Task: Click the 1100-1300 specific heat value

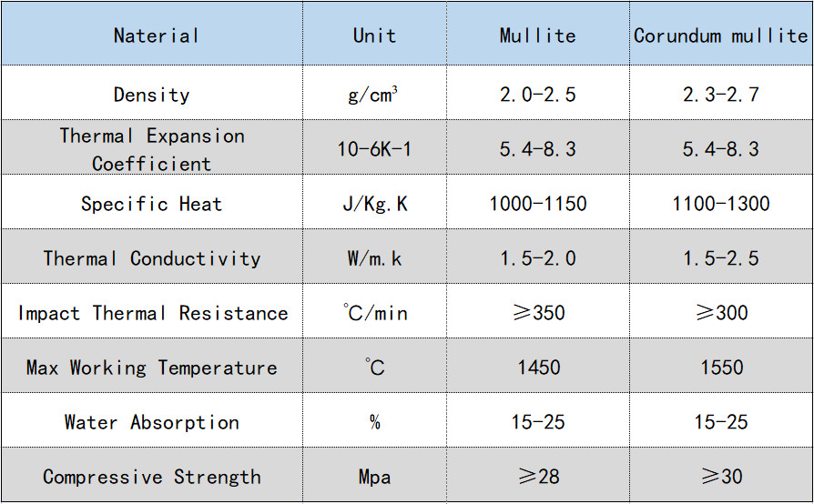Action: pos(720,204)
